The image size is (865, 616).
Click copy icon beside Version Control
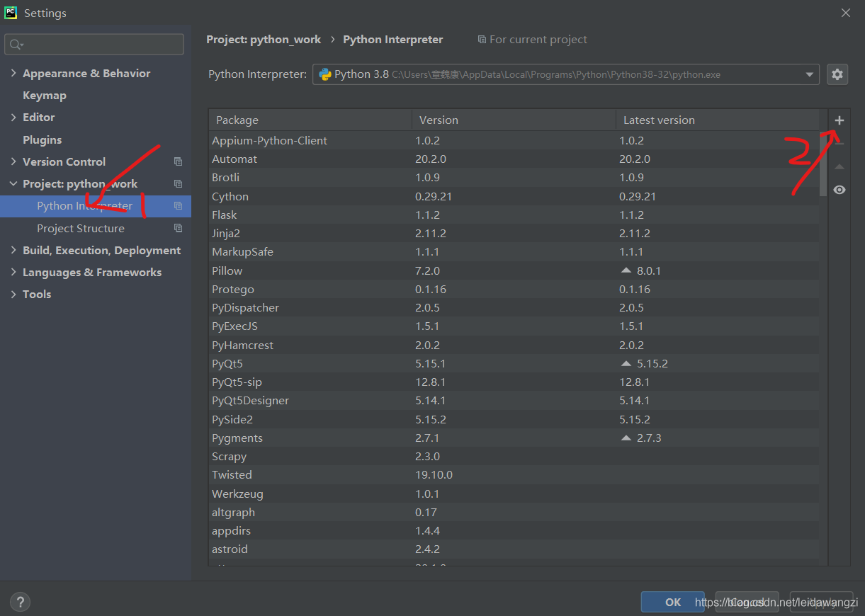[178, 162]
